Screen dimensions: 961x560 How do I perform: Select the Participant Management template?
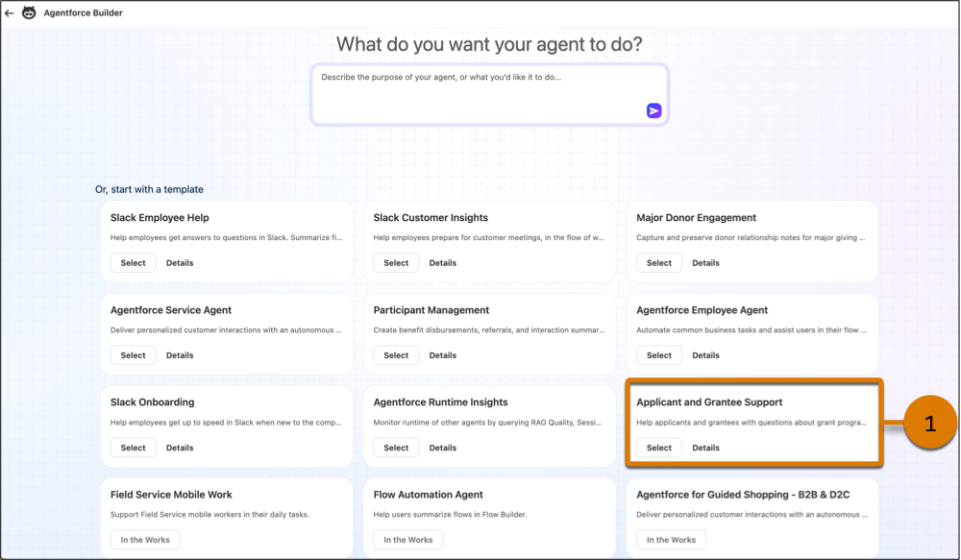click(396, 355)
